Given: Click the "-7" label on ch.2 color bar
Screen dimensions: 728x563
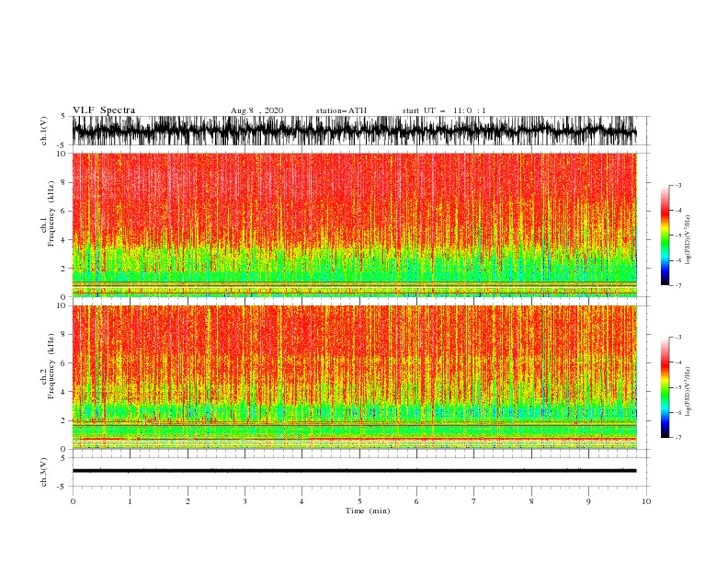Looking at the screenshot, I should [x=678, y=438].
